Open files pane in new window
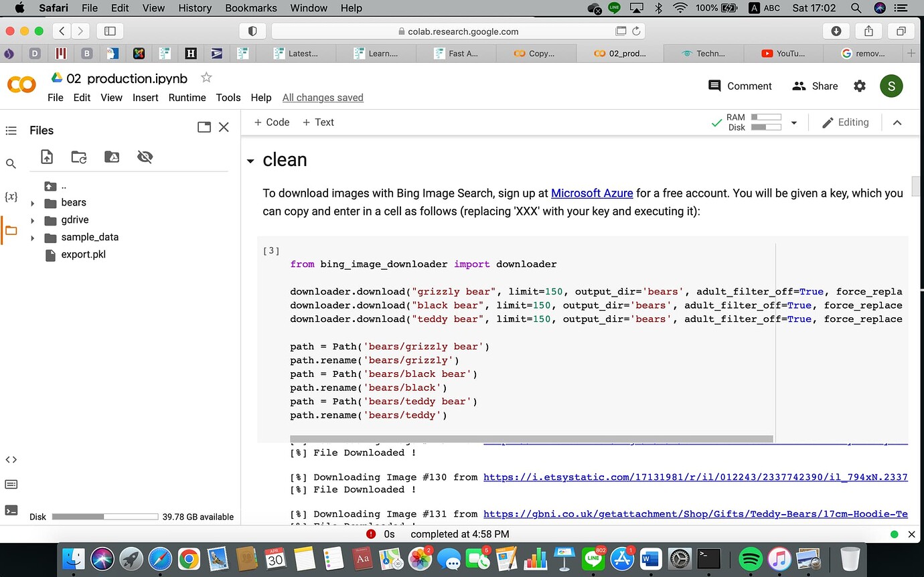 [204, 127]
